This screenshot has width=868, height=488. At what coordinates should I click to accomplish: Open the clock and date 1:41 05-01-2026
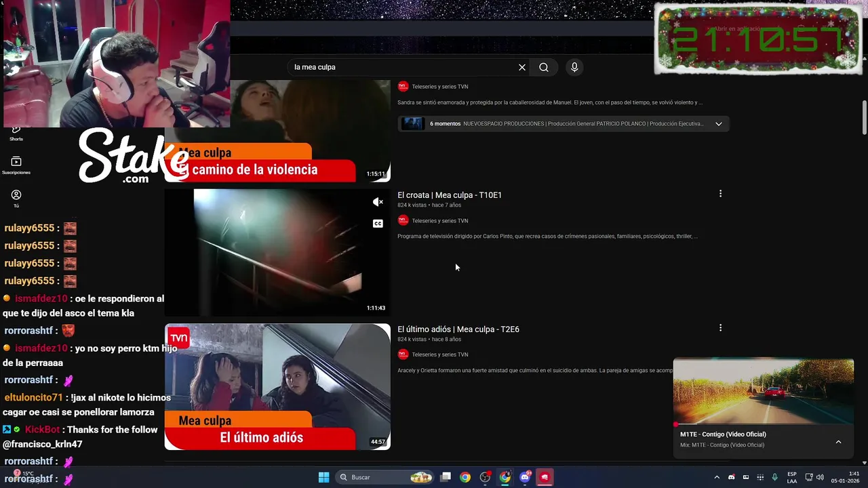pyautogui.click(x=845, y=478)
